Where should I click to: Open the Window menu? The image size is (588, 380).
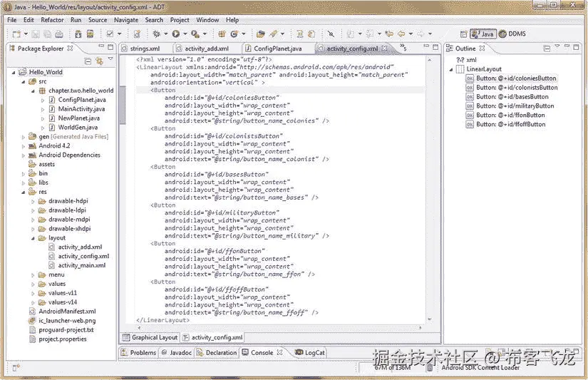pos(207,20)
